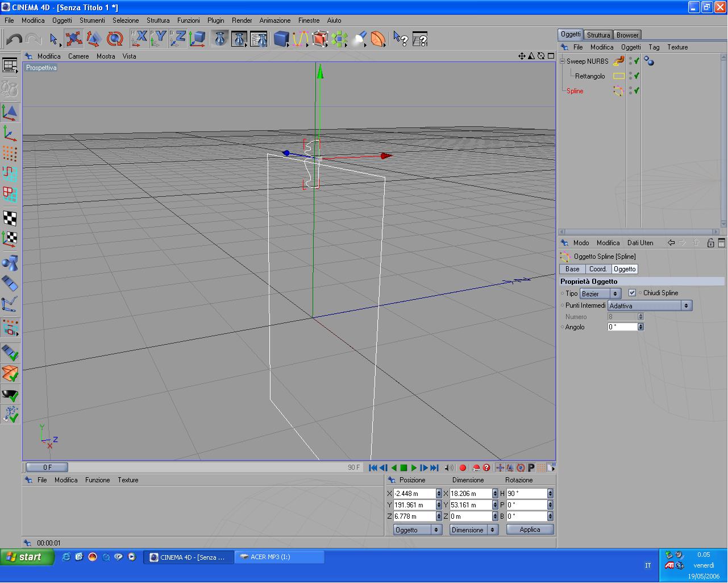Toggle Rettangolo object green checkmark
Screen dimensions: 728x583
(x=637, y=76)
